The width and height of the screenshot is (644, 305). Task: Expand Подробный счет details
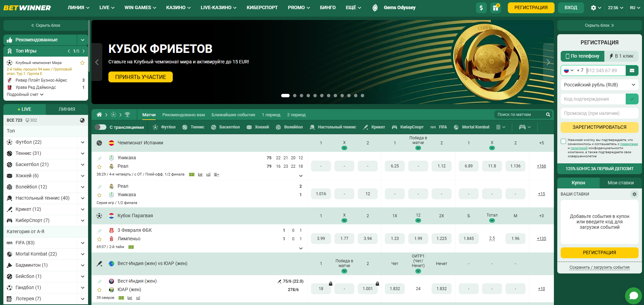coord(25,95)
